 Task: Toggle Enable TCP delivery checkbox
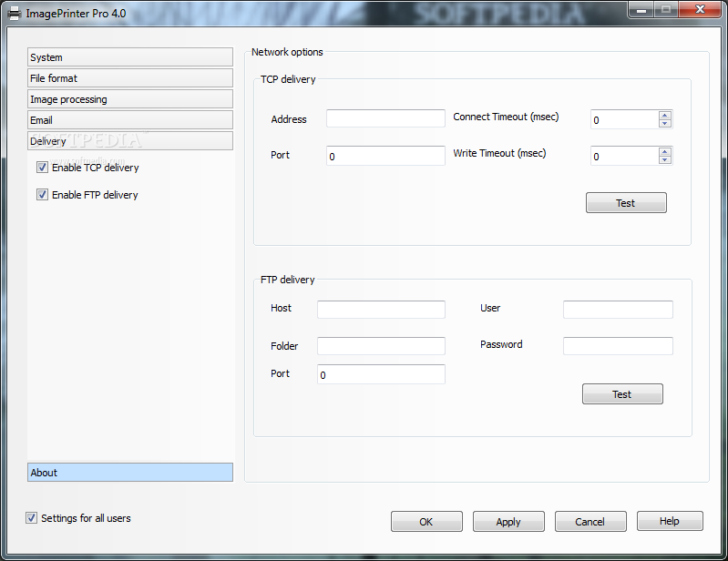pos(42,168)
